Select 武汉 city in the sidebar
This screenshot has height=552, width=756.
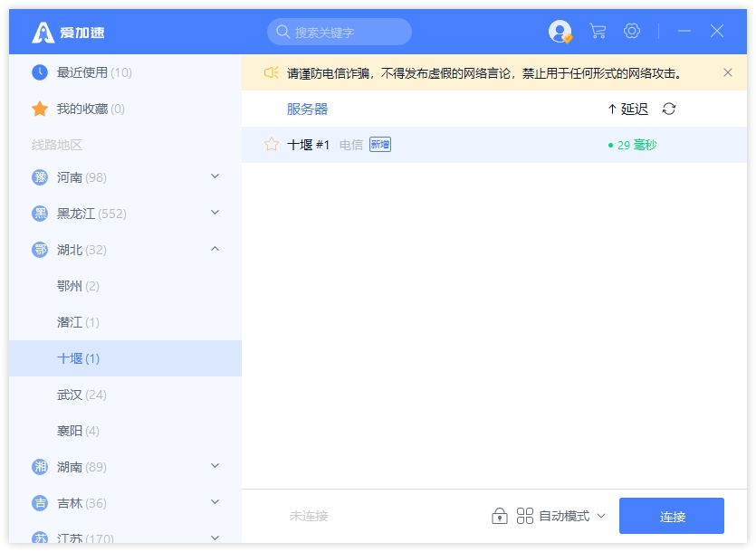tap(81, 395)
